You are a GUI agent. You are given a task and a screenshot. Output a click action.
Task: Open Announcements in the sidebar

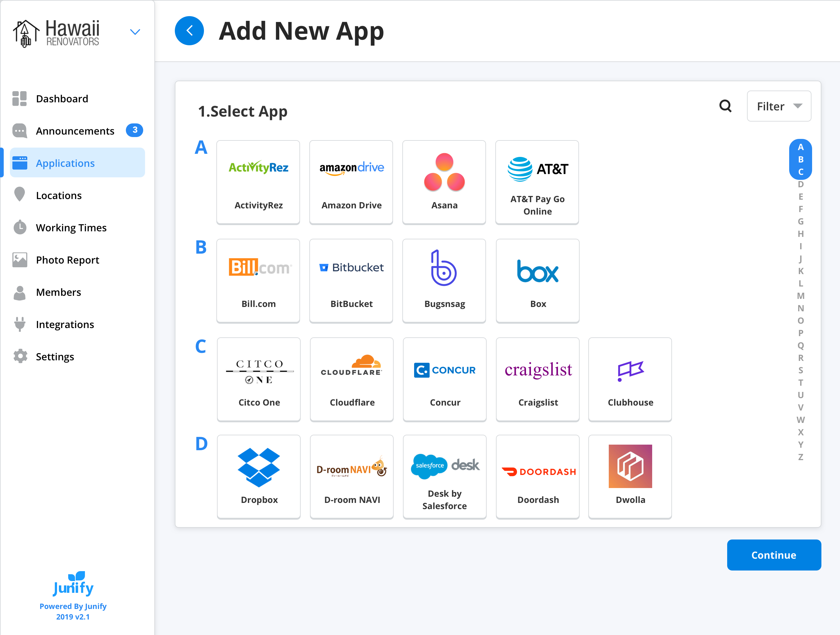(x=77, y=131)
